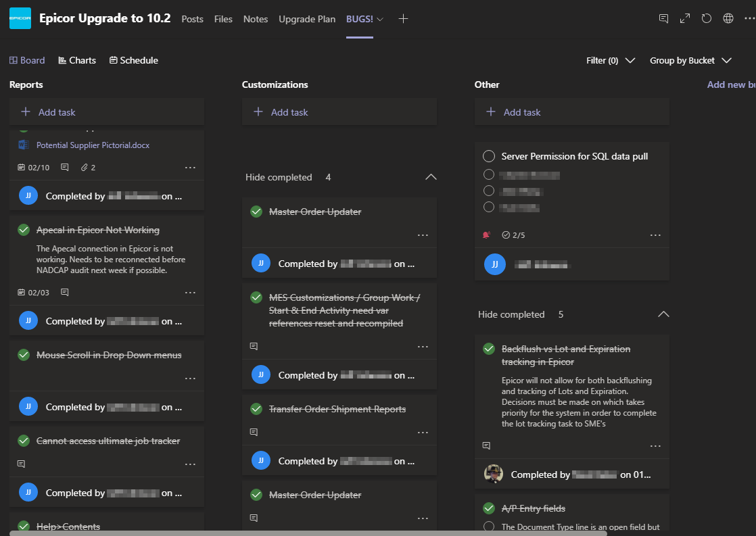Image resolution: width=756 pixels, height=536 pixels.
Task: Click comment icon on Backflush task
Action: [x=486, y=445]
